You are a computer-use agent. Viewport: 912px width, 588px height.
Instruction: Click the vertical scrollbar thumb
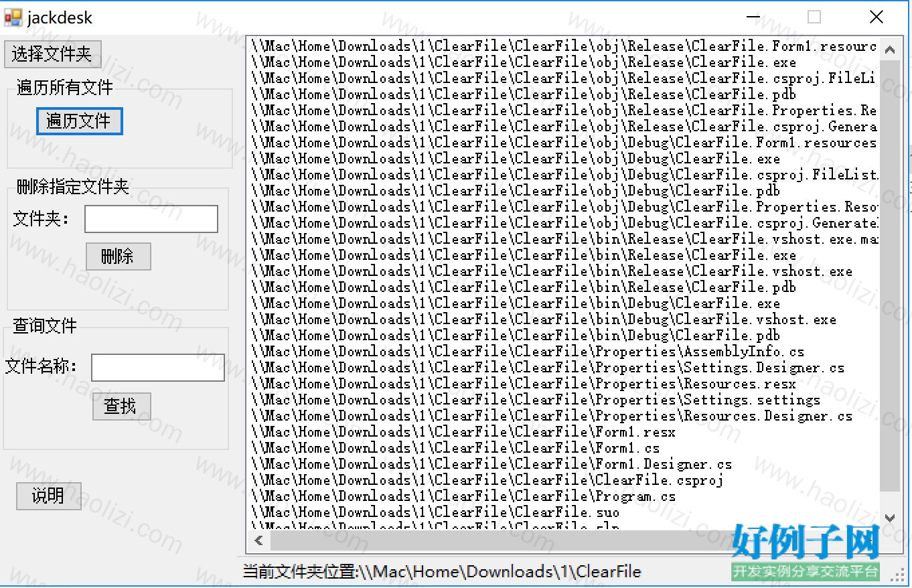point(890,275)
